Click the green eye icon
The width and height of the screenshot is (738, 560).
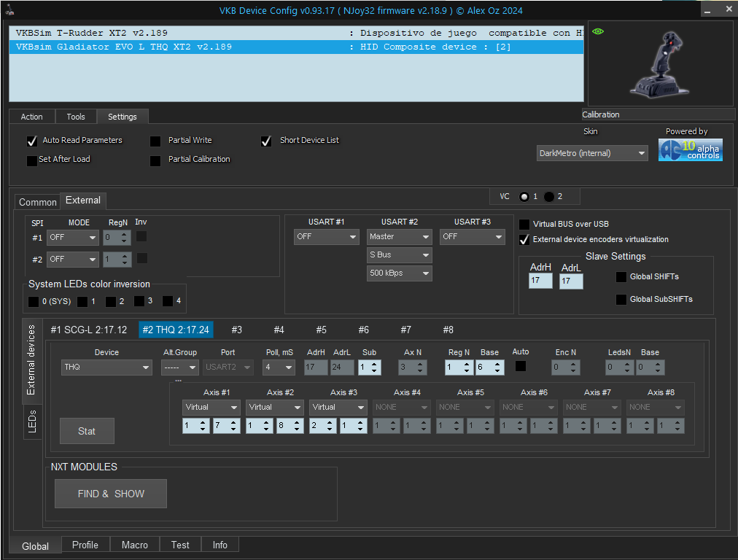click(598, 31)
